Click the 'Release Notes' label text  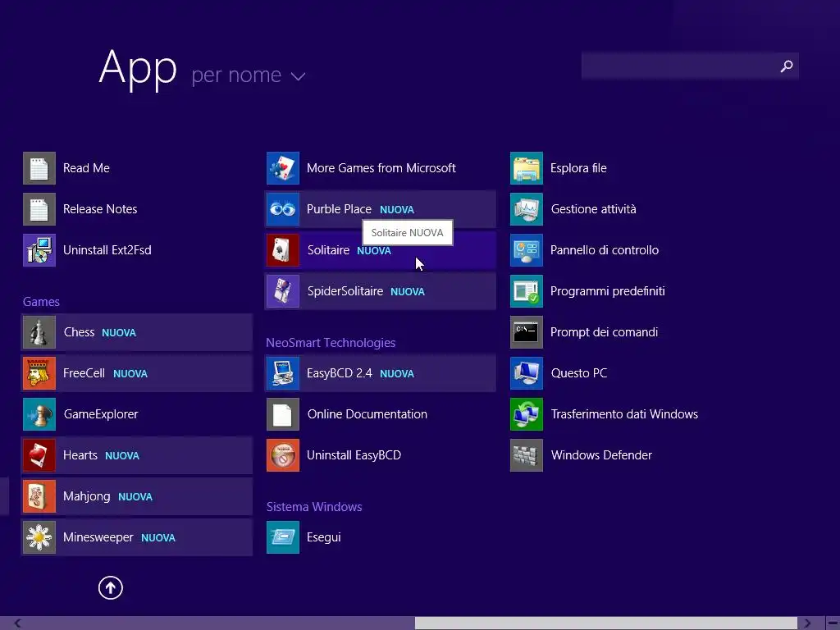pyautogui.click(x=100, y=209)
